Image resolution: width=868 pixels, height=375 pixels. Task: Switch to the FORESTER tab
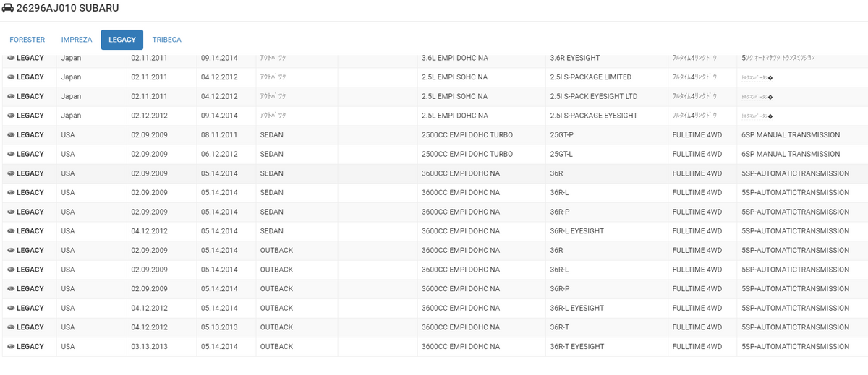(27, 40)
